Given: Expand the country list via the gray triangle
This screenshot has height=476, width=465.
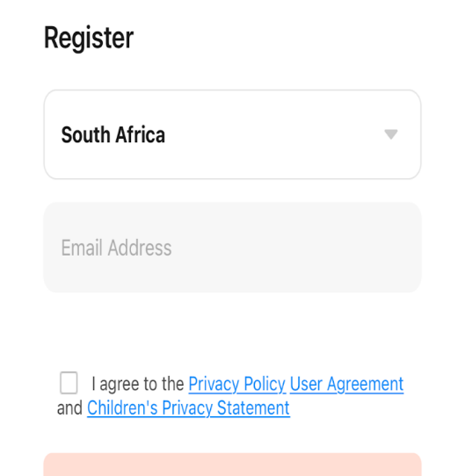Looking at the screenshot, I should coord(391,134).
